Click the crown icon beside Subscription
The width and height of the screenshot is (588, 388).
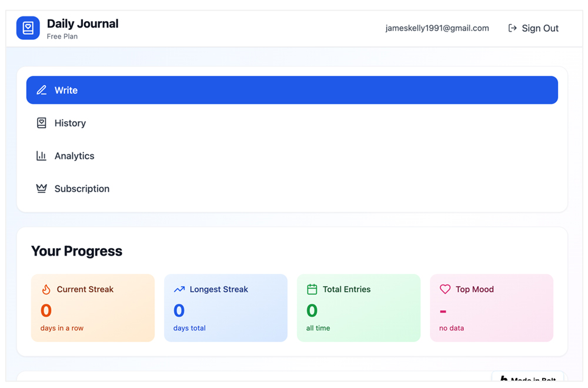(41, 189)
